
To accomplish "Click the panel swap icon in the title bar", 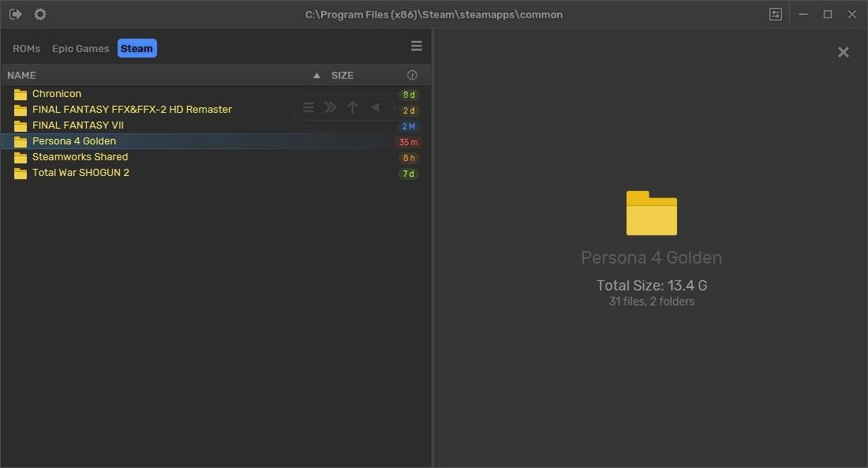I will point(775,13).
